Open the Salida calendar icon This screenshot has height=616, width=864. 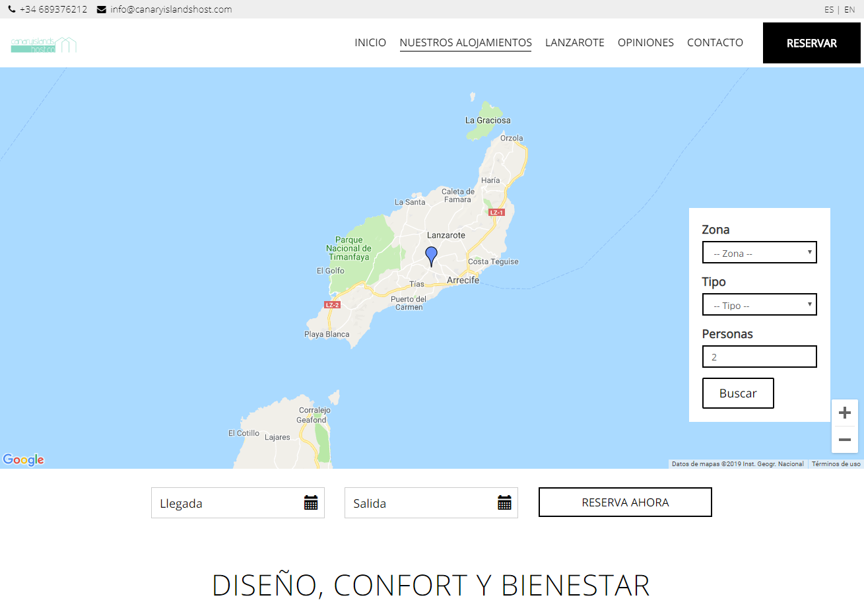504,503
